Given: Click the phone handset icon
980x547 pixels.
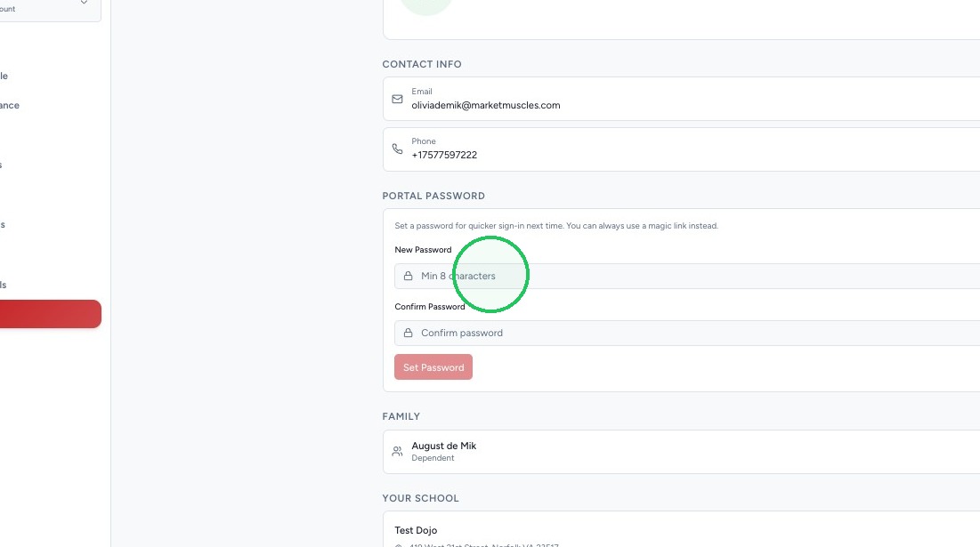Looking at the screenshot, I should [397, 149].
